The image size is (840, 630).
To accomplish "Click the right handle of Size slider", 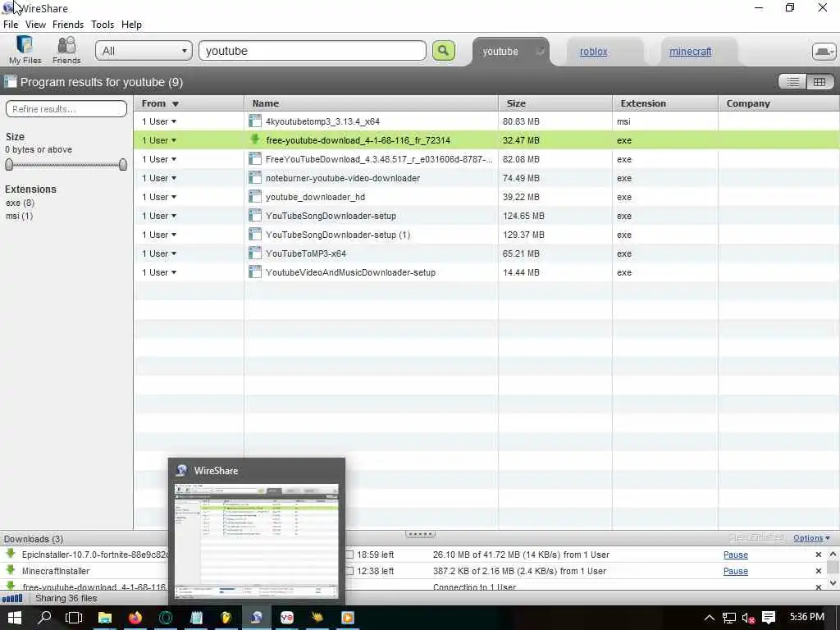I will (123, 164).
